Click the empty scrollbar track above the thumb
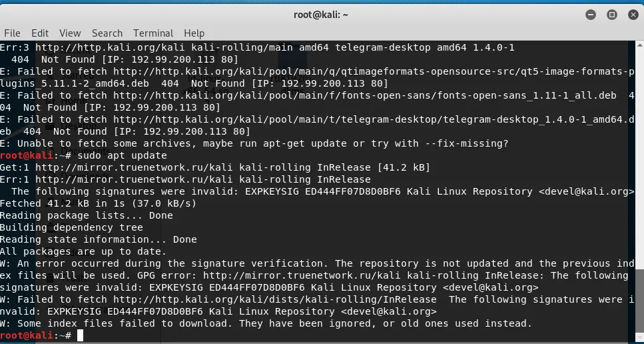This screenshot has width=644, height=344. [640, 158]
